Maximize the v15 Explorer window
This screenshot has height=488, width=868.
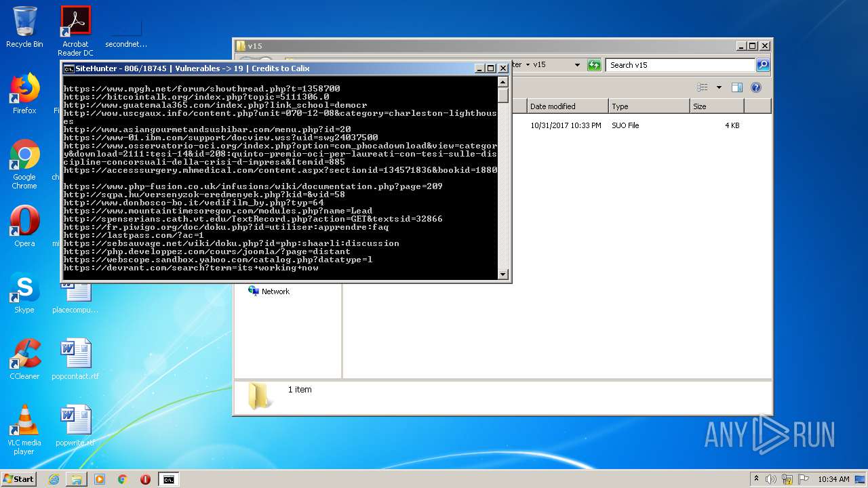coord(753,46)
